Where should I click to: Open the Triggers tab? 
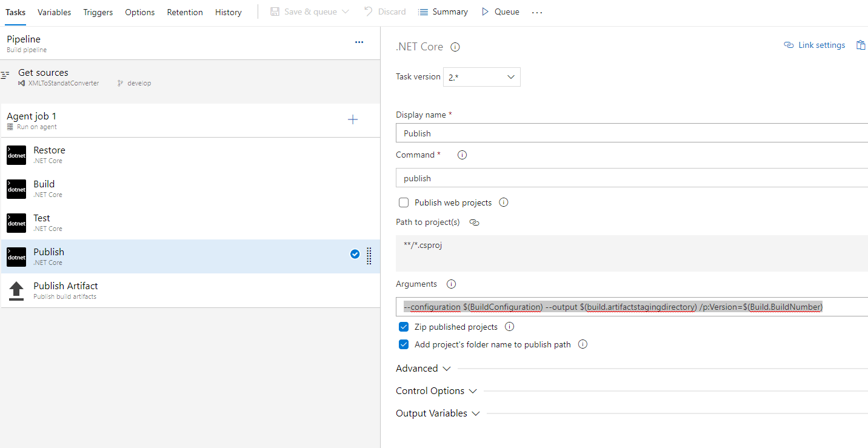[98, 12]
